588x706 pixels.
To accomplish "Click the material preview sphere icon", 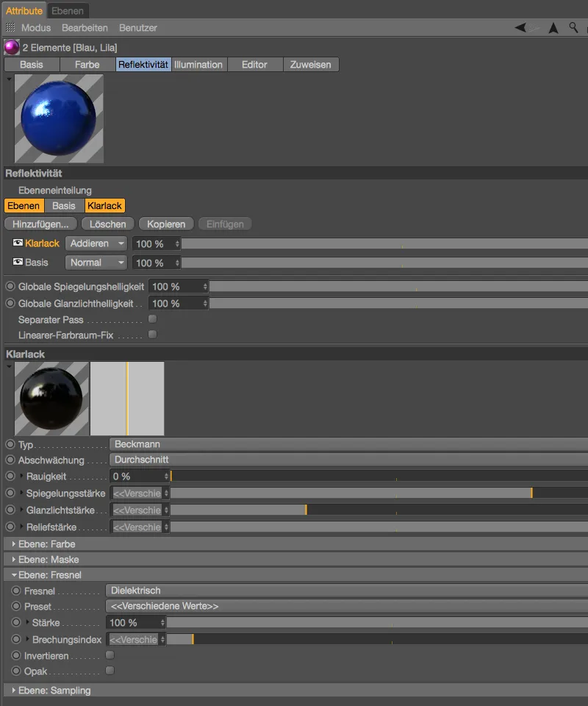I will pos(59,118).
